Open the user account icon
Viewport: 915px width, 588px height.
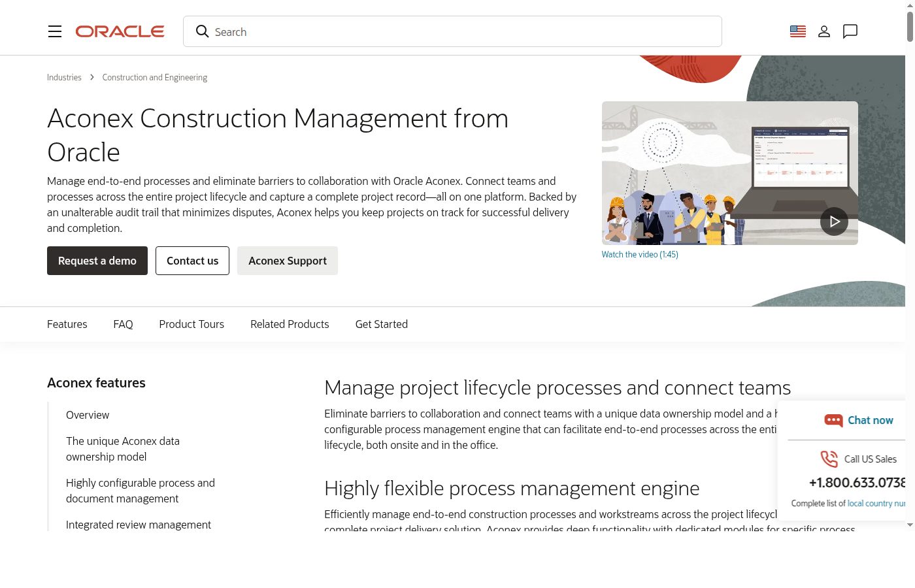(824, 31)
